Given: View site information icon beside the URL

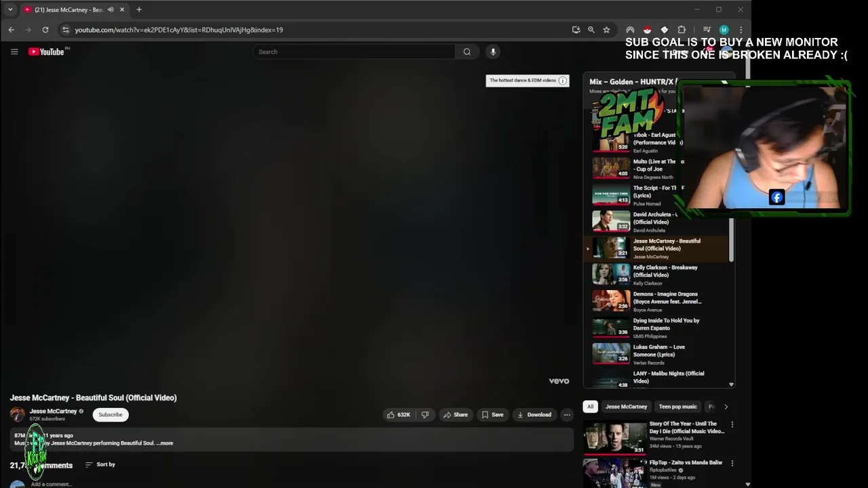Looking at the screenshot, I should click(65, 30).
